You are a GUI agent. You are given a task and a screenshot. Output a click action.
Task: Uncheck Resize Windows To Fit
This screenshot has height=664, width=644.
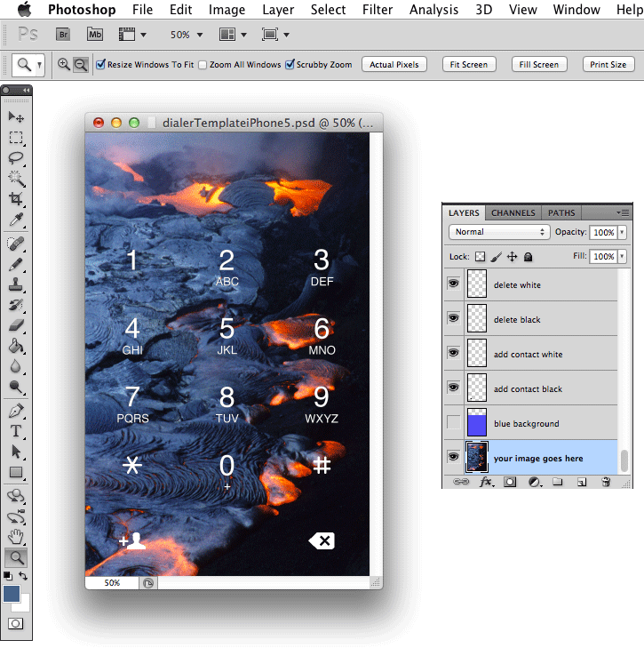pos(100,64)
